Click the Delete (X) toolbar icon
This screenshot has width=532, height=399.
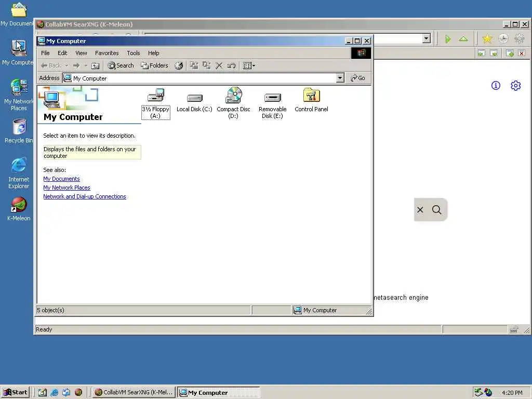click(219, 66)
